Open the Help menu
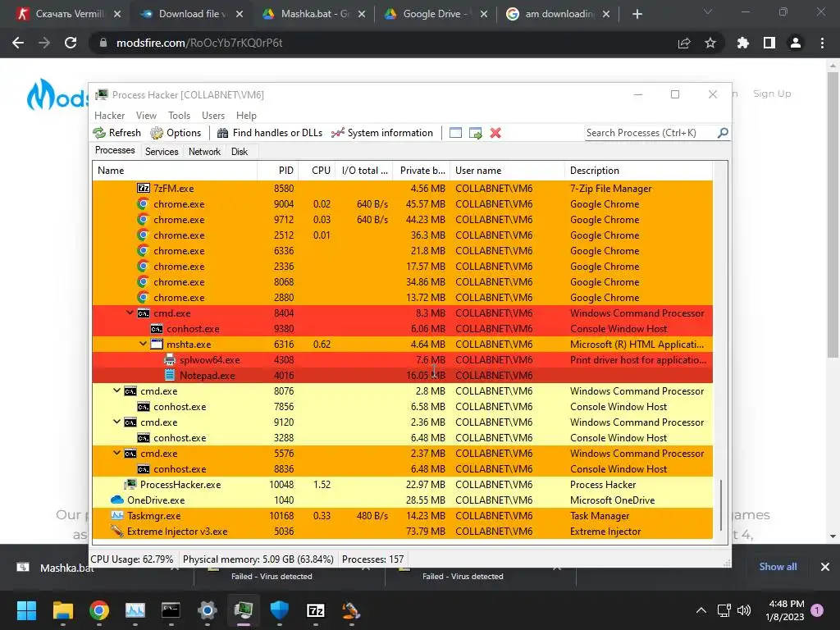 click(246, 116)
